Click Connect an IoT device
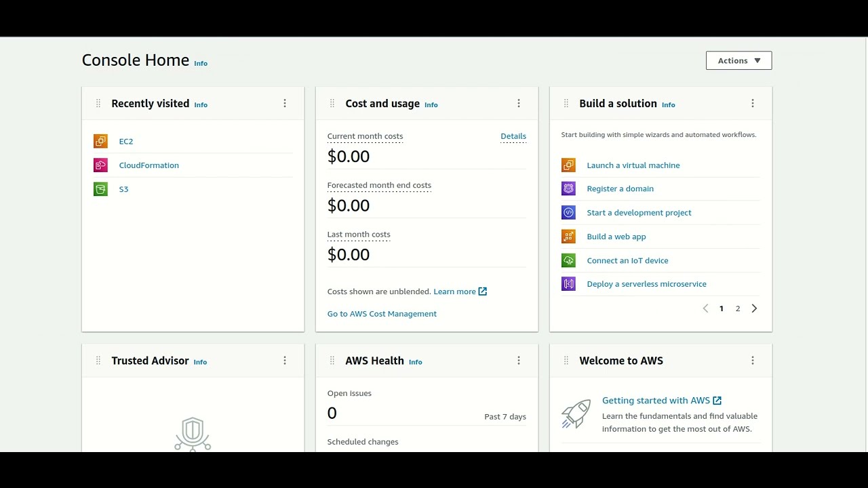Viewport: 868px width, 488px height. [627, 260]
